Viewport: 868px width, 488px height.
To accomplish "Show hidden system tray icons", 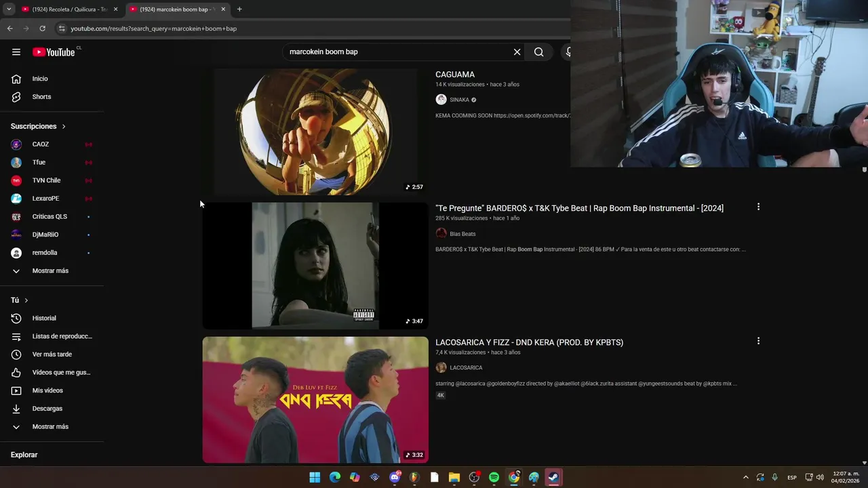I will pos(745,477).
